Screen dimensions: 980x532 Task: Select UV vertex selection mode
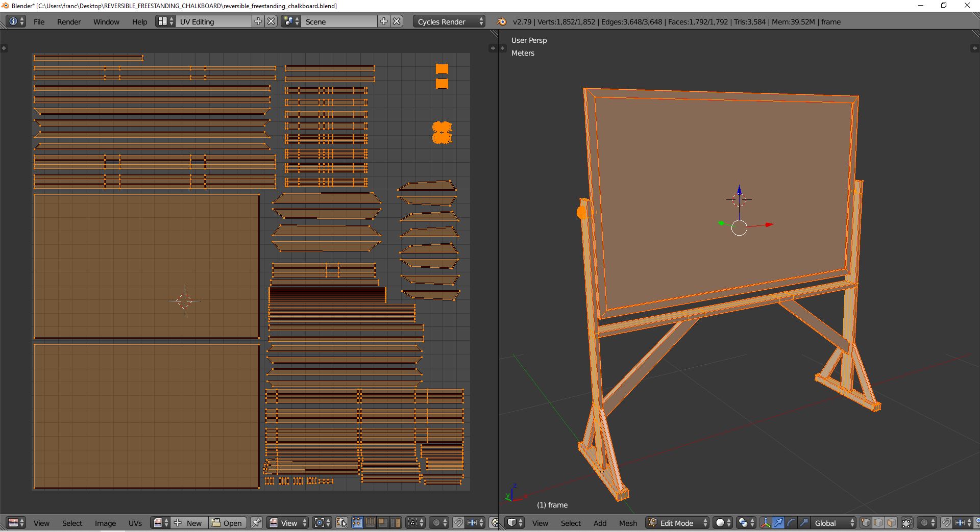click(x=357, y=523)
